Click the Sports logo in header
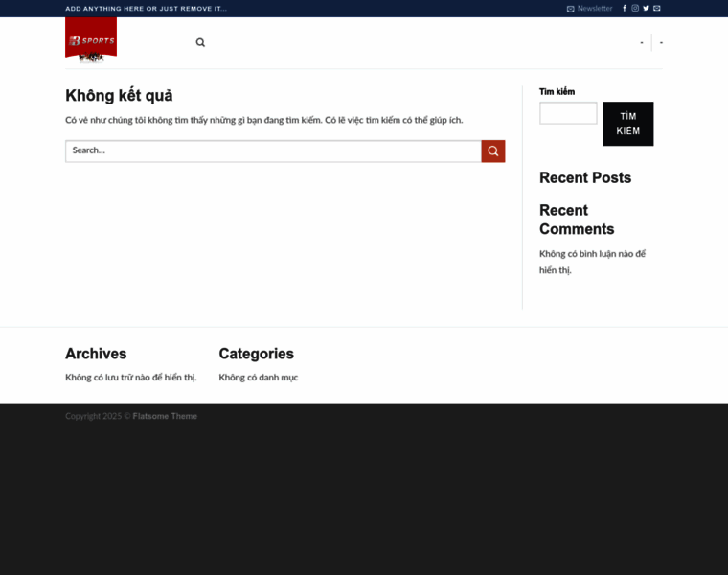728x575 pixels. pyautogui.click(x=91, y=41)
